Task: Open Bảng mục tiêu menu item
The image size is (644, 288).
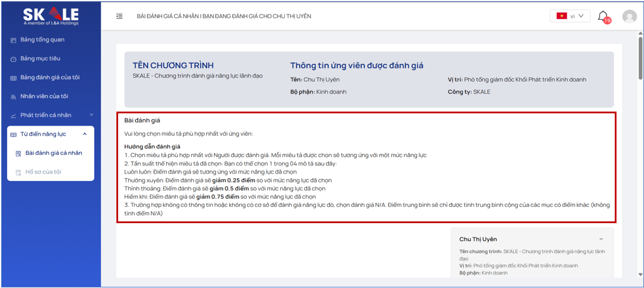Action: click(40, 59)
